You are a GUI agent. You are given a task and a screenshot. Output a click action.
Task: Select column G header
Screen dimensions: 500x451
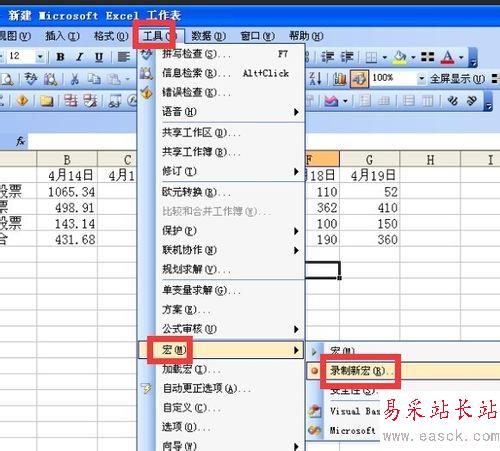[369, 160]
